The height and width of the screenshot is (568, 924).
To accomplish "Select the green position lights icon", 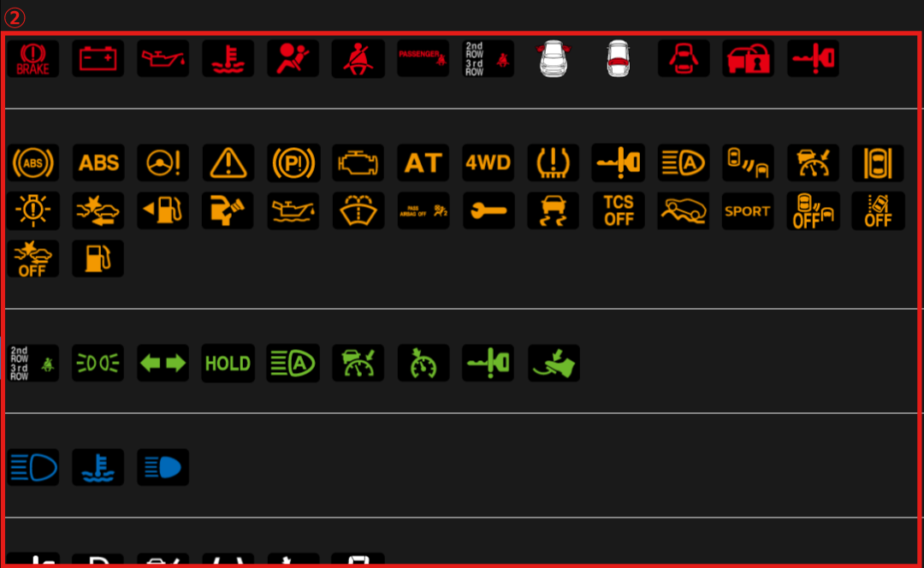I will click(x=98, y=363).
